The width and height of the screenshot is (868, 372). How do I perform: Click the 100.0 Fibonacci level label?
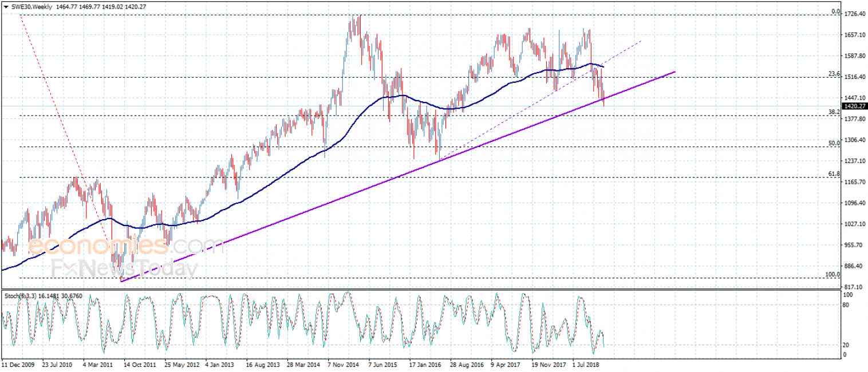833,274
